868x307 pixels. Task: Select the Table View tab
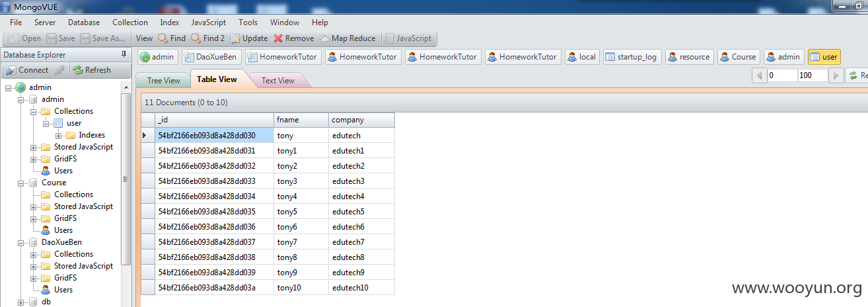[x=217, y=79]
